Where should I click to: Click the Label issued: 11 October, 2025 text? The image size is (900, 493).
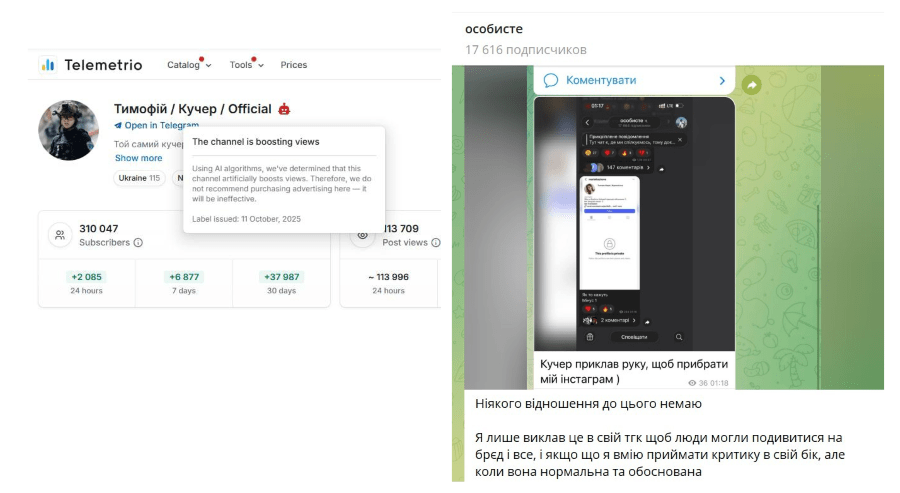[246, 219]
